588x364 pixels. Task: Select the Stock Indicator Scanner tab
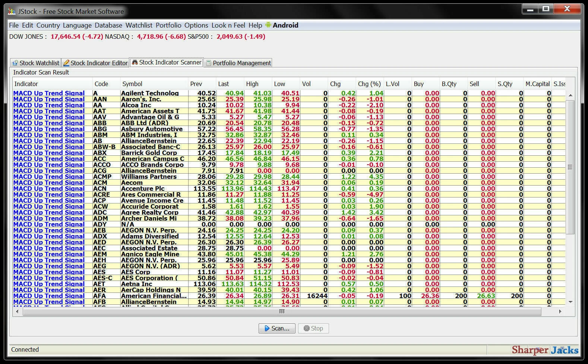(167, 62)
